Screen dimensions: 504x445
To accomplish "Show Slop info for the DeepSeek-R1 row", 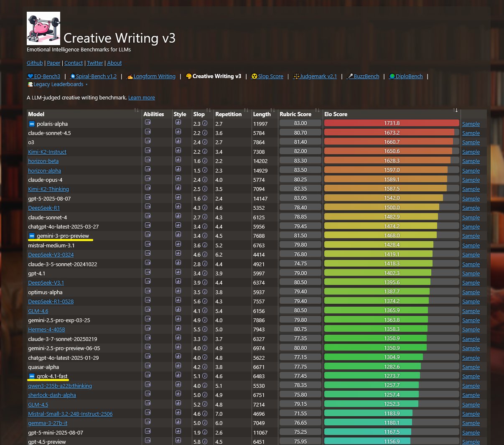I will 205,208.
